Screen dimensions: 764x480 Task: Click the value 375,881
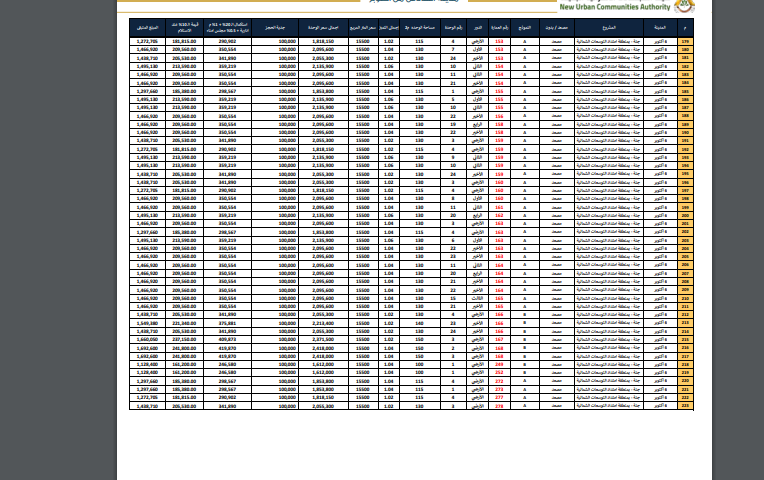click(x=227, y=323)
